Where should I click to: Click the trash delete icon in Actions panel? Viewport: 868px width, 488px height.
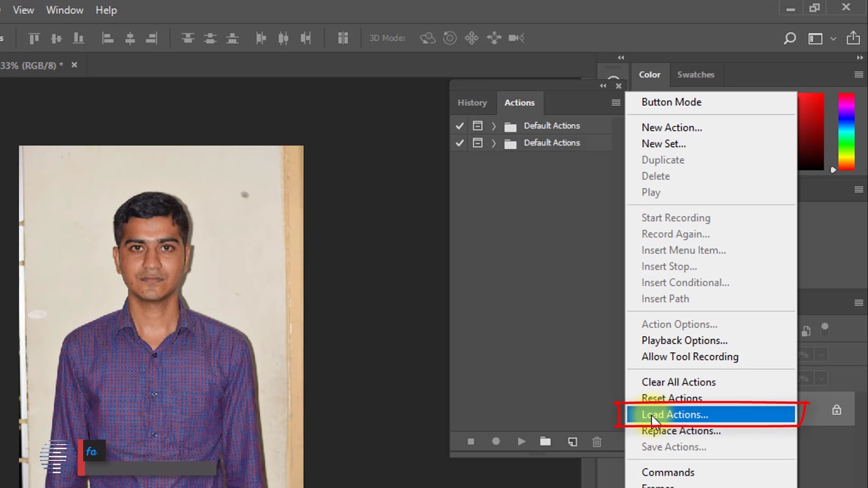click(597, 442)
